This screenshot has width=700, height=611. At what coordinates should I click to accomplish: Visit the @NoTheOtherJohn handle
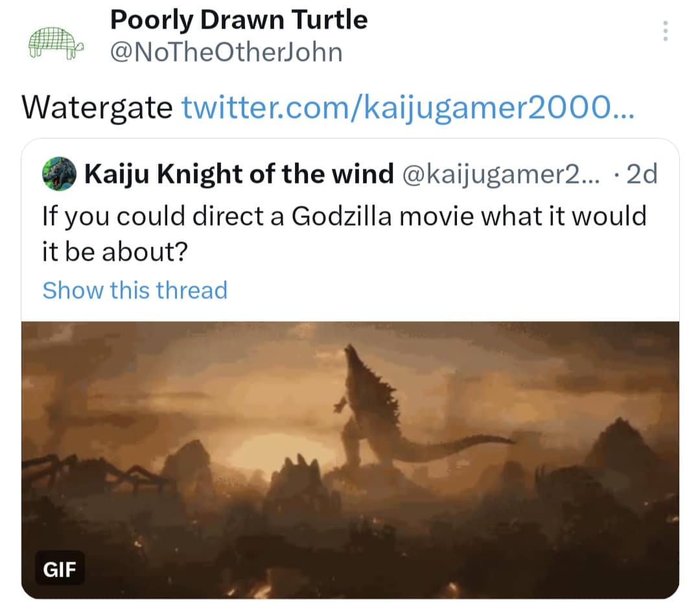point(226,53)
